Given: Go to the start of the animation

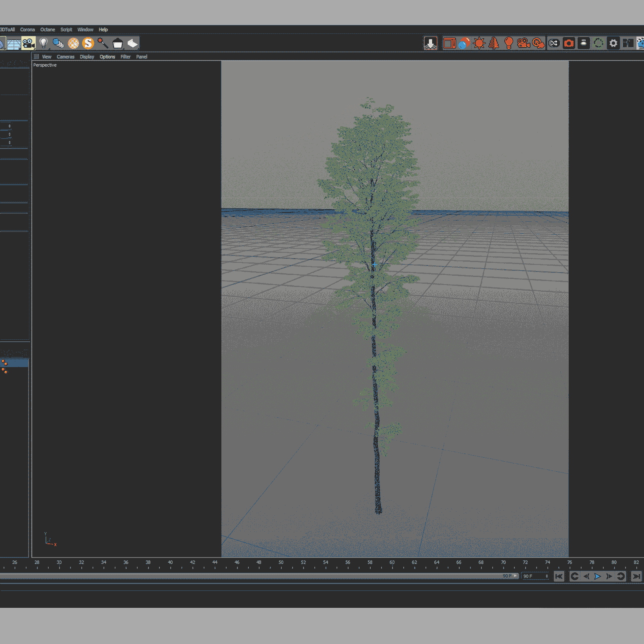Looking at the screenshot, I should (559, 576).
